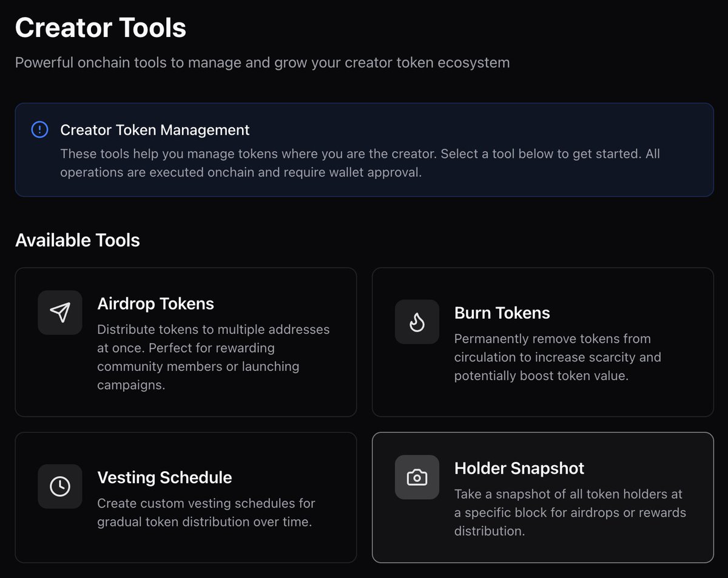Click the Creator Tools page title
Viewport: 728px width, 578px height.
click(101, 28)
